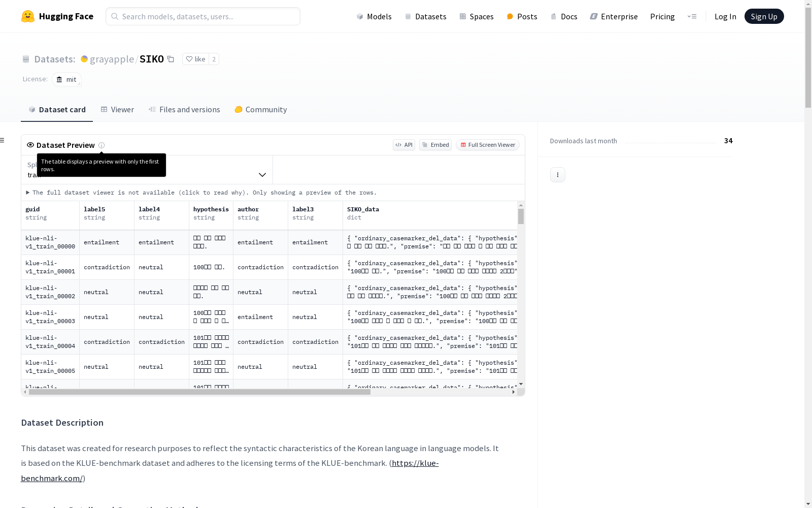The height and width of the screenshot is (508, 812).
Task: Click the table scroll down arrow
Action: point(521,384)
